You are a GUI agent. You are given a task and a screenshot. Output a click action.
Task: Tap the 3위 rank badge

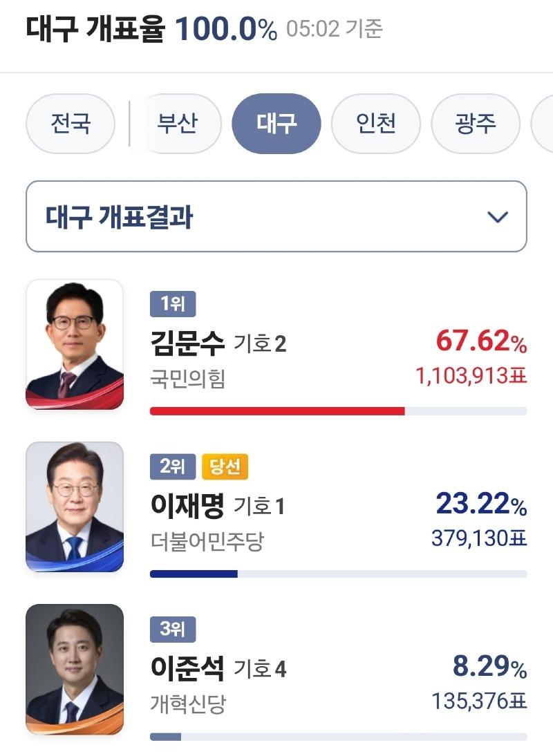(x=173, y=630)
